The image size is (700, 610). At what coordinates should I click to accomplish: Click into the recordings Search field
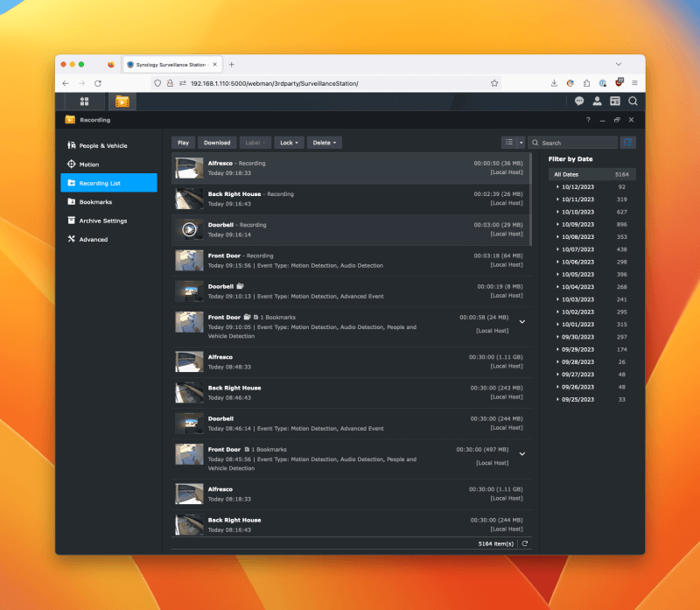point(577,143)
